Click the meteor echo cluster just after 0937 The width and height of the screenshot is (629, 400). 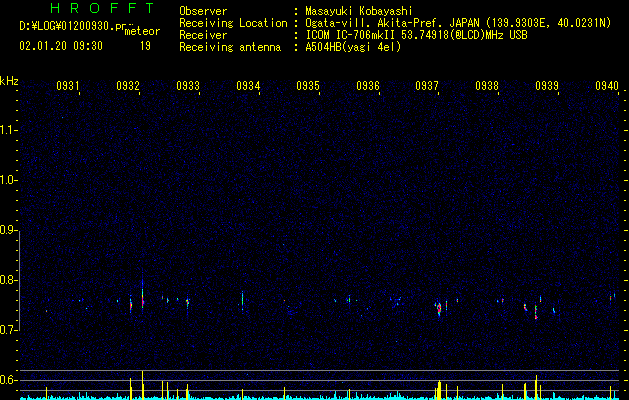pyautogui.click(x=439, y=308)
